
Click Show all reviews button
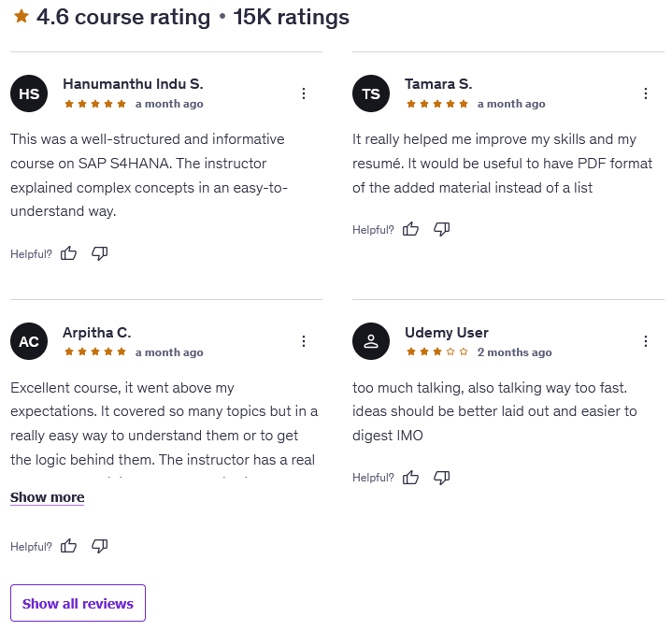78,604
